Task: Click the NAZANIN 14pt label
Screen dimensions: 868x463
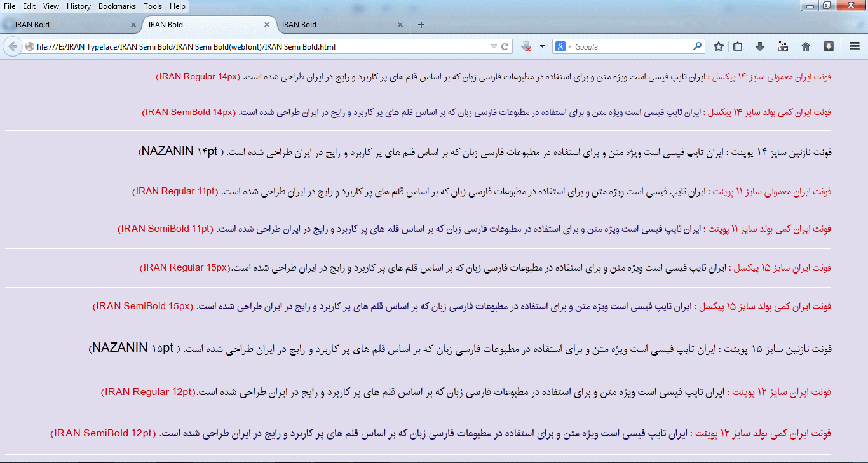Action: [x=181, y=152]
